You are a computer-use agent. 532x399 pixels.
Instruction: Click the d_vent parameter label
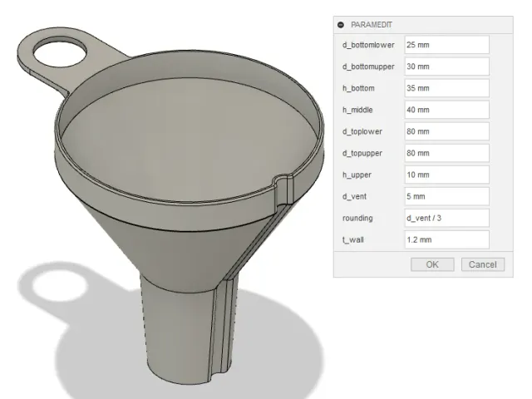pos(354,196)
